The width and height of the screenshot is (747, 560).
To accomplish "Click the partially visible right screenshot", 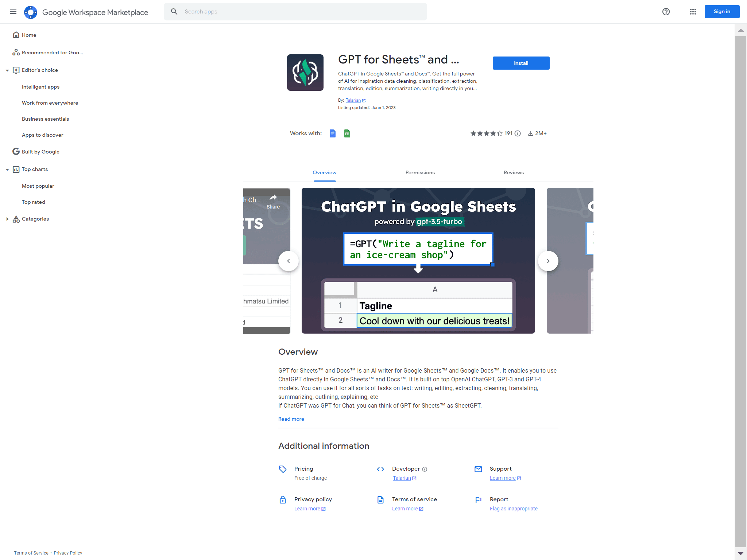I will [x=570, y=261].
